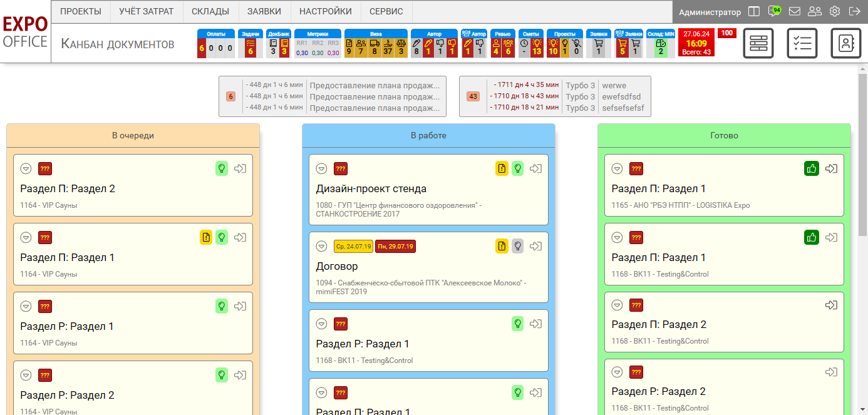This screenshot has height=415, width=868.
Task: Open the users group icon in header
Action: point(815,11)
